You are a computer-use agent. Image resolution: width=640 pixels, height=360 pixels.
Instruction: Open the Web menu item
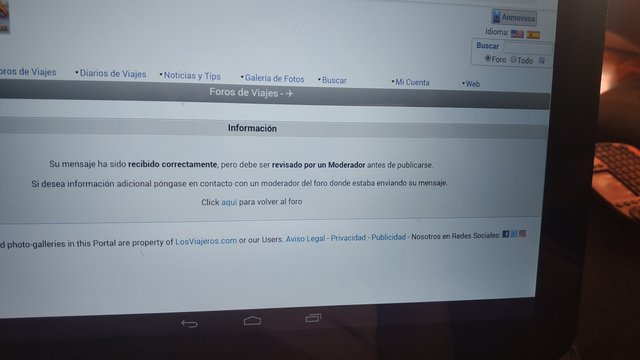[473, 84]
